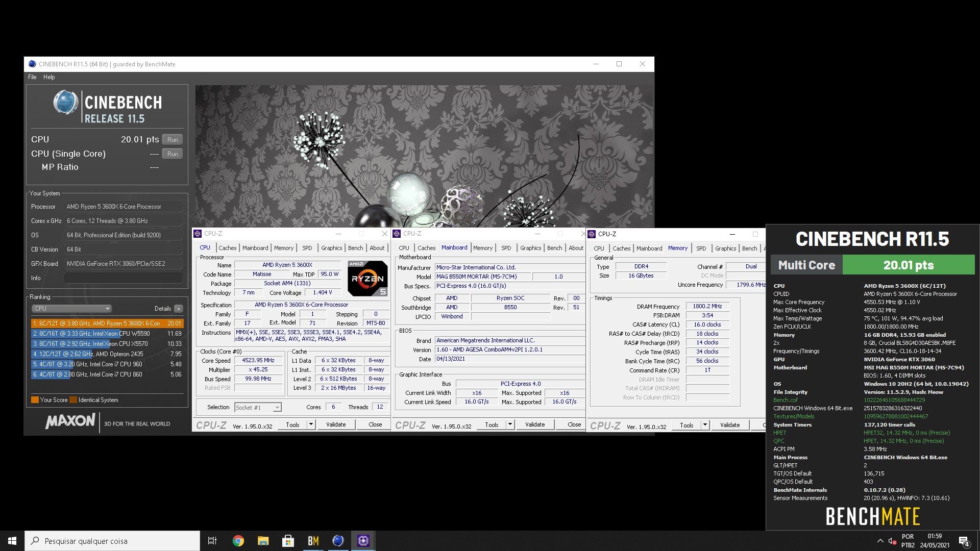Select ranking row Xeon CPU W5590
980x551 pixels.
click(107, 334)
